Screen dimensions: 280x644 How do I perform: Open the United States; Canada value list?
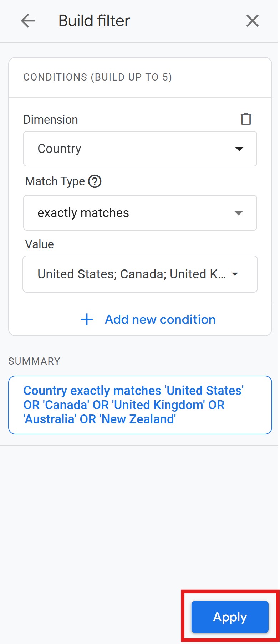(131, 274)
